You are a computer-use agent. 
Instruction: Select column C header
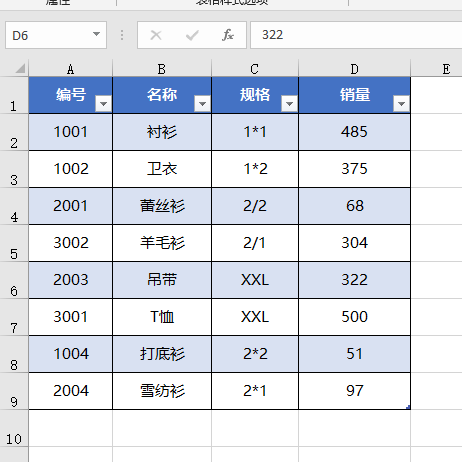pyautogui.click(x=255, y=69)
